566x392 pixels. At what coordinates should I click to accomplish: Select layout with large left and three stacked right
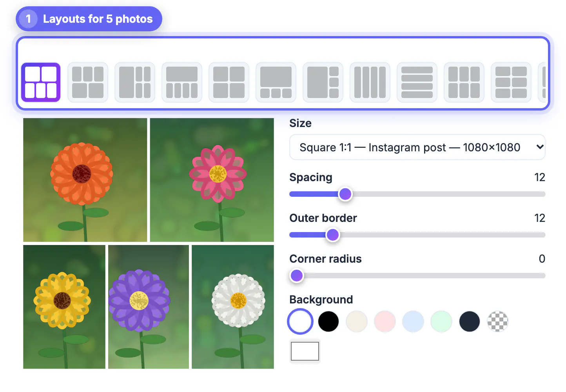coord(323,82)
